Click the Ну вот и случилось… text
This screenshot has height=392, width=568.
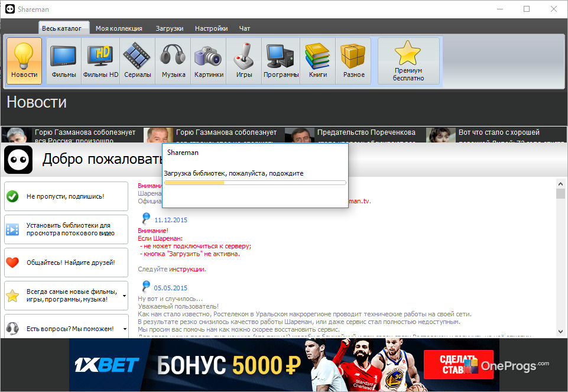(170, 299)
